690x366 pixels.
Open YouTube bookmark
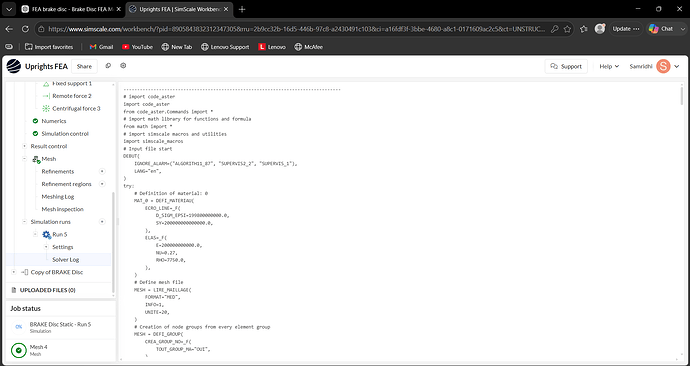click(x=137, y=47)
